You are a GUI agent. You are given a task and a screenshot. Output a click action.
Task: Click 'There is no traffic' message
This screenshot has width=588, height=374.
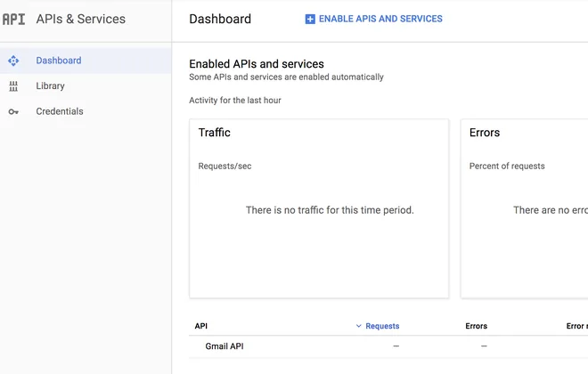coord(330,210)
